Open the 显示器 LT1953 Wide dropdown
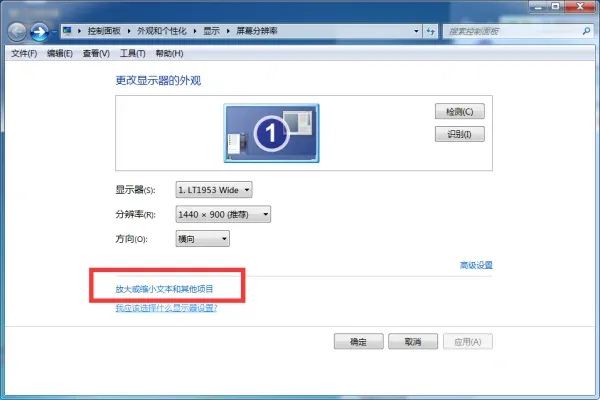This screenshot has height=400, width=600. click(214, 190)
